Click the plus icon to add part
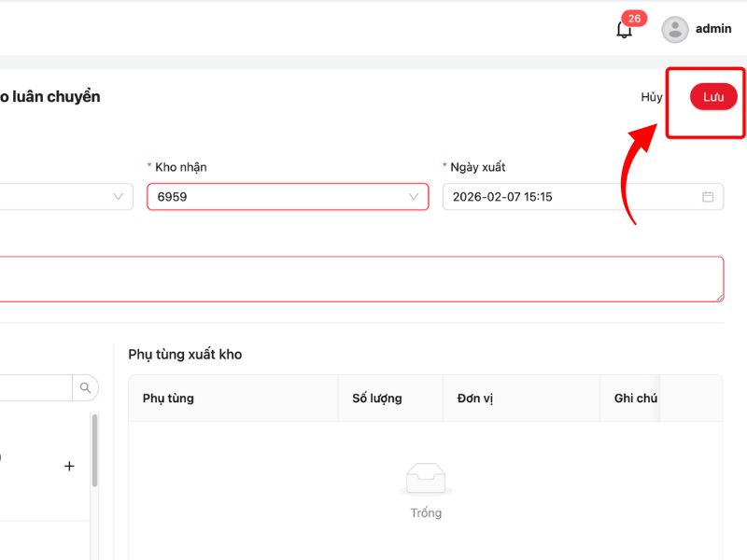 (x=69, y=466)
